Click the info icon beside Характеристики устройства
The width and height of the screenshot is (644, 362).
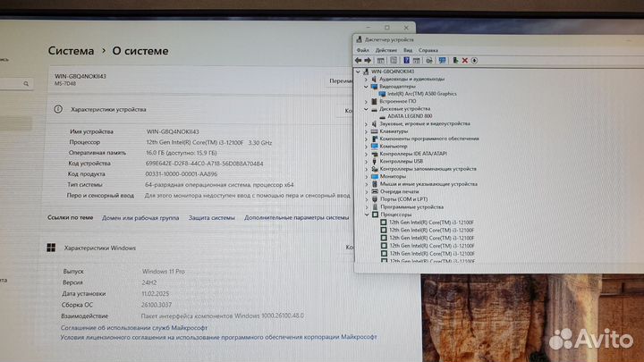click(58, 109)
